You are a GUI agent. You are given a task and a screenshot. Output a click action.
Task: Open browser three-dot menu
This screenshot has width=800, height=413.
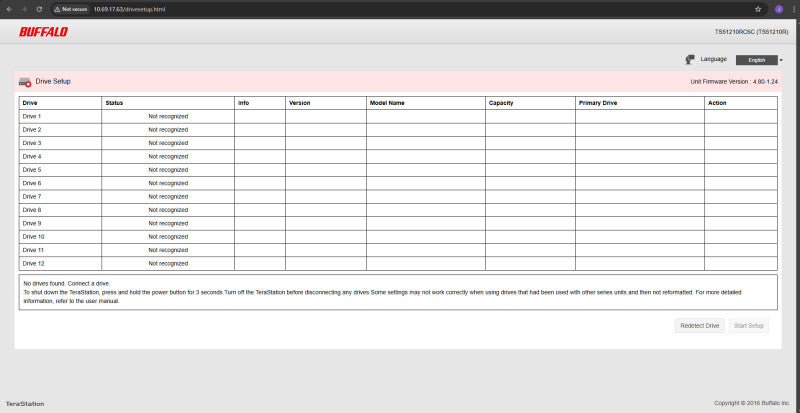pos(792,9)
